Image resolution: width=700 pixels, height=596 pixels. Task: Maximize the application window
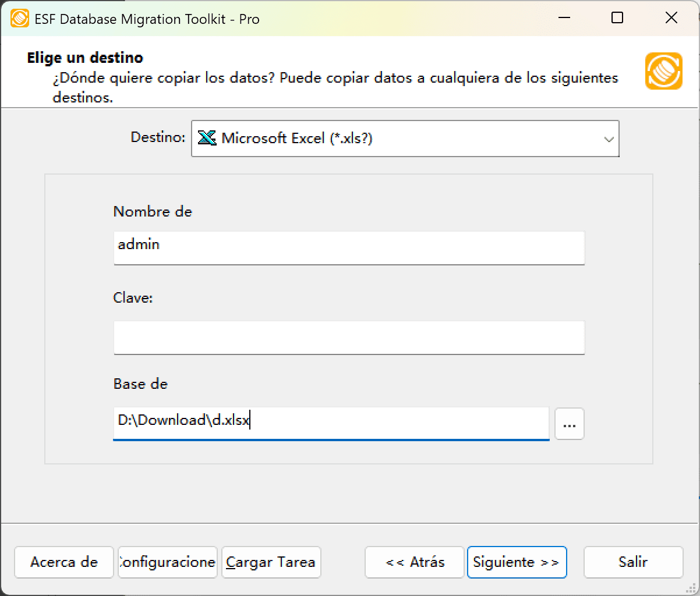tap(617, 18)
